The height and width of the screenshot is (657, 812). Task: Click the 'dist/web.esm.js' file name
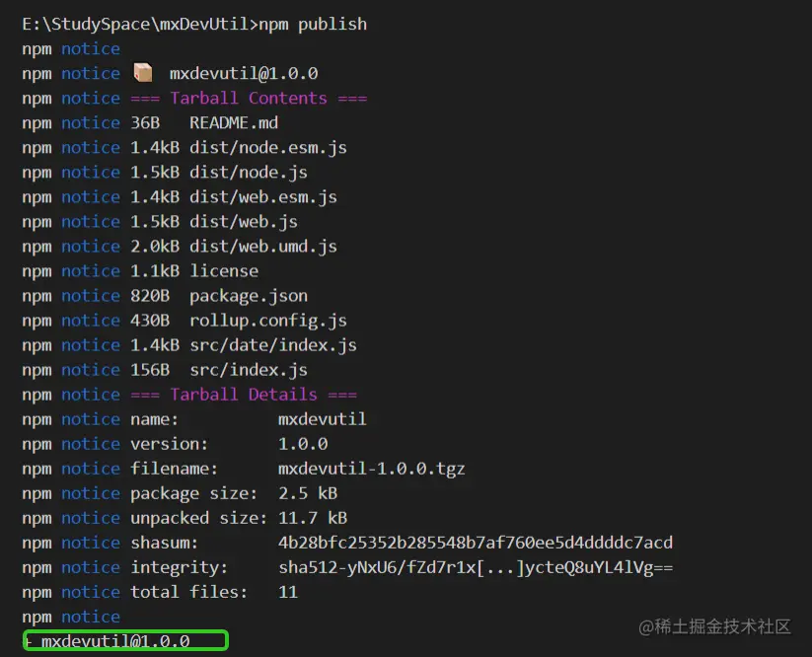tap(263, 197)
